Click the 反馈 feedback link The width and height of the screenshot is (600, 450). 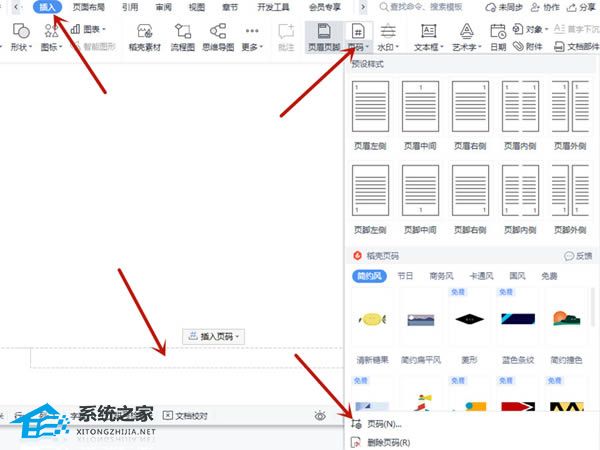[x=578, y=256]
